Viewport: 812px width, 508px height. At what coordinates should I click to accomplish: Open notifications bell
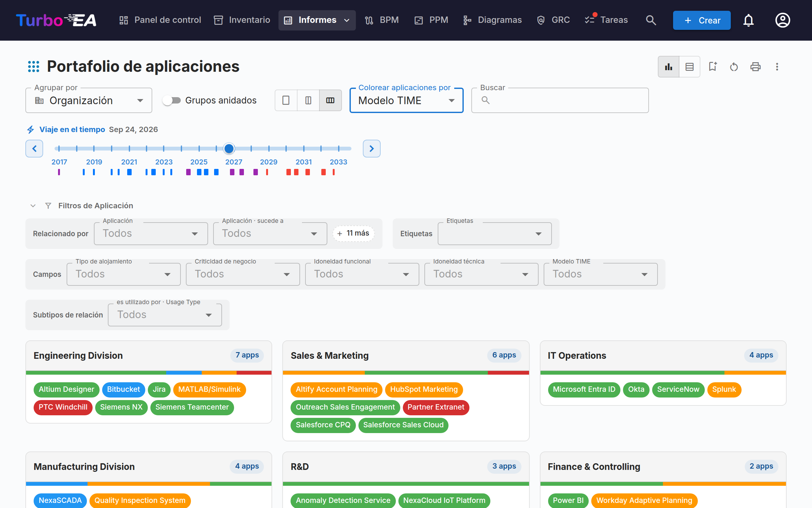(748, 20)
